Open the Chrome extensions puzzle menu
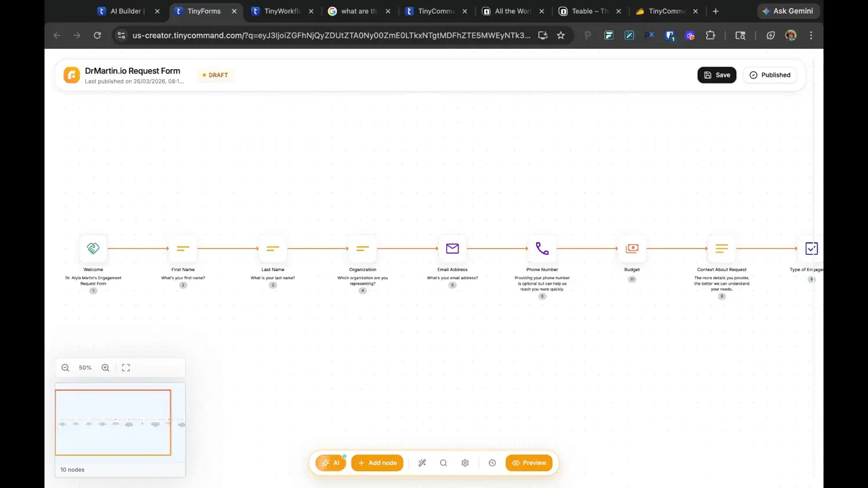The width and height of the screenshot is (868, 488). [710, 35]
